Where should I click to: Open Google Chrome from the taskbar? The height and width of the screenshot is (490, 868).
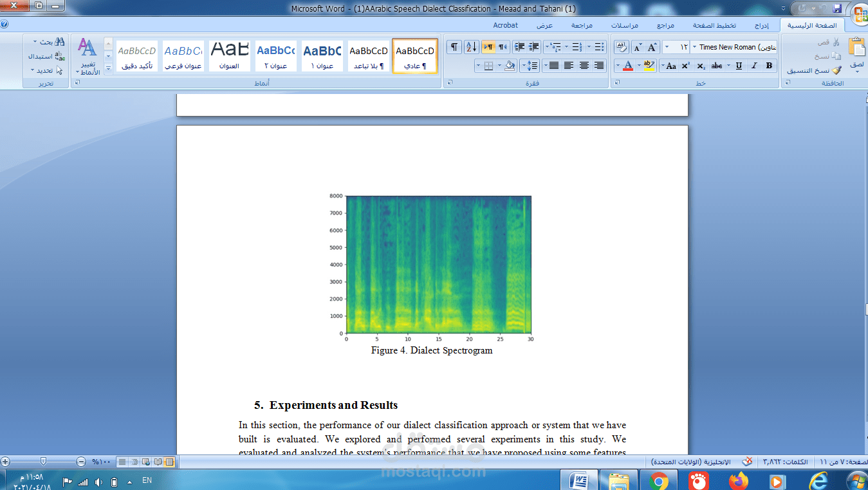[658, 480]
